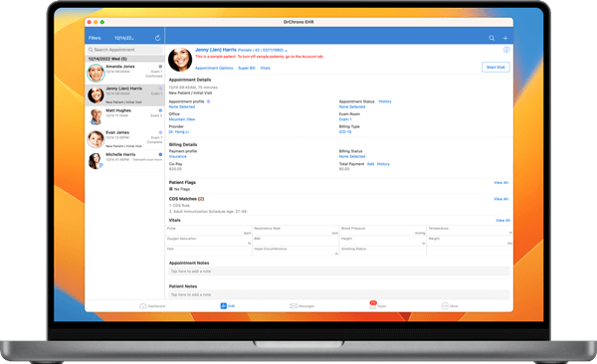597x364 pixels.
Task: Open the Super Bill link
Action: 247,69
